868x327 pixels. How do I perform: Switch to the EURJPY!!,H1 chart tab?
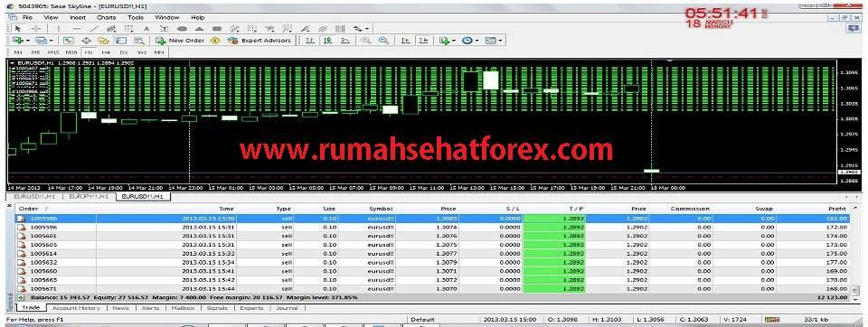tap(90, 196)
